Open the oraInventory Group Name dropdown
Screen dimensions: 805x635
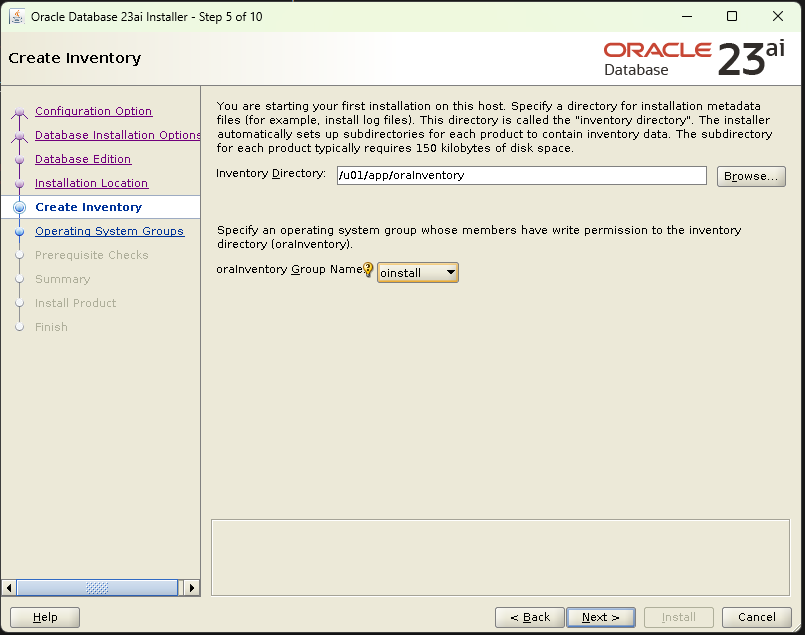(450, 272)
